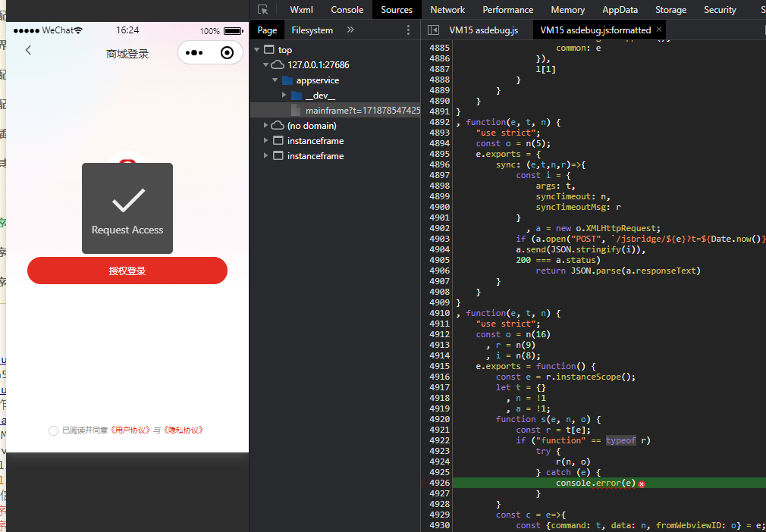Open the 《用户协议》 link
This screenshot has height=532, width=766.
coord(130,430)
